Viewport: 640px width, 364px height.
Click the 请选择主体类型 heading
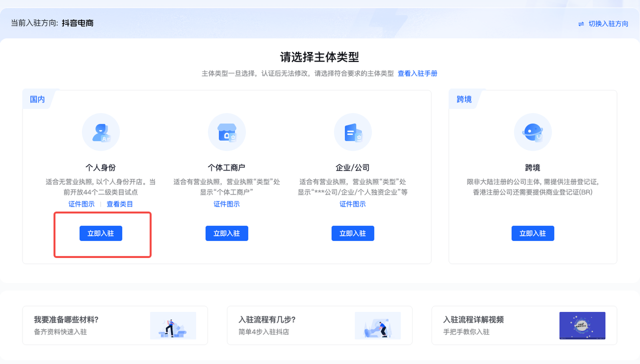[x=319, y=57]
